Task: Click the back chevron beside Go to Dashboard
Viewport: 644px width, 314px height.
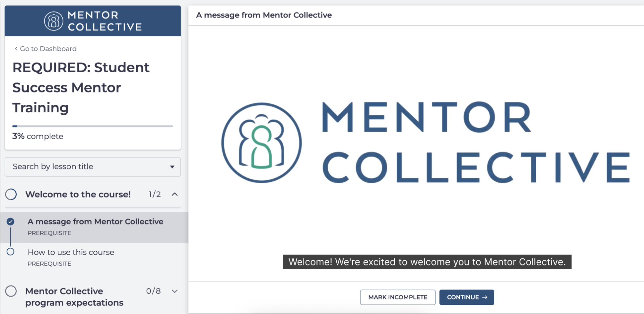Action: coord(16,49)
